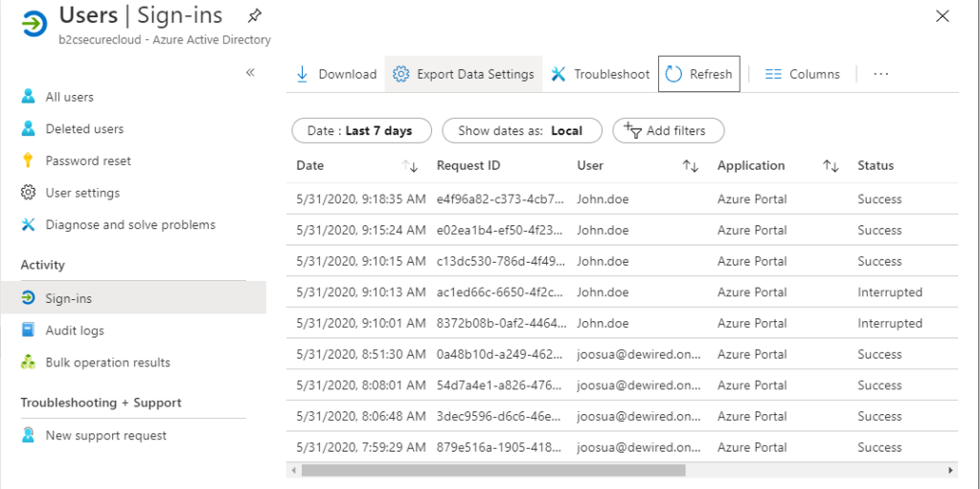The width and height of the screenshot is (980, 489).
Task: Sort sign-ins by Application column
Action: pyautogui.click(x=831, y=166)
